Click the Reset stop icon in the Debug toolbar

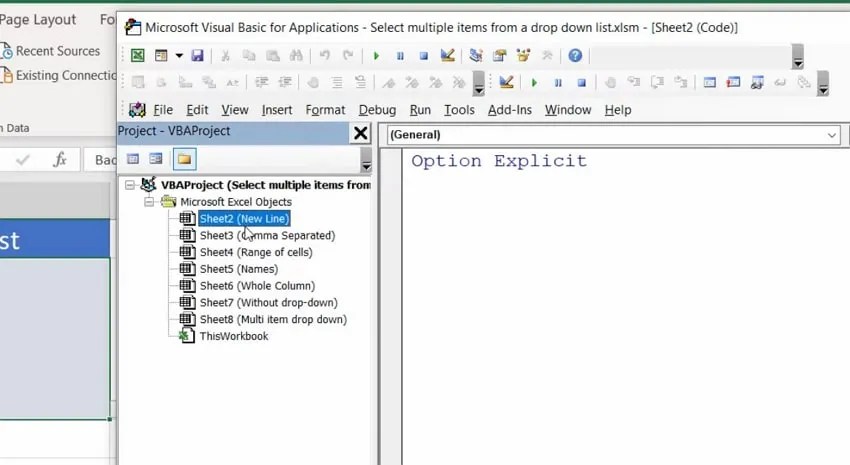[x=582, y=82]
